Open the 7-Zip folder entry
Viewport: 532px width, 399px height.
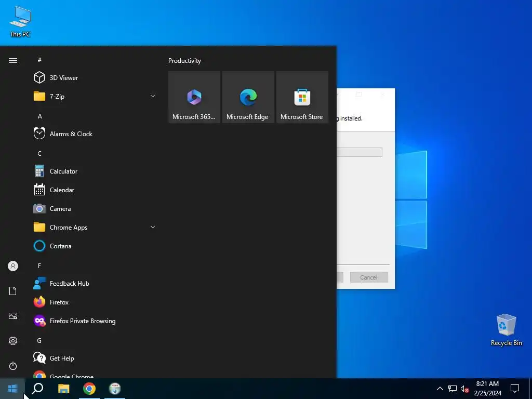click(95, 96)
